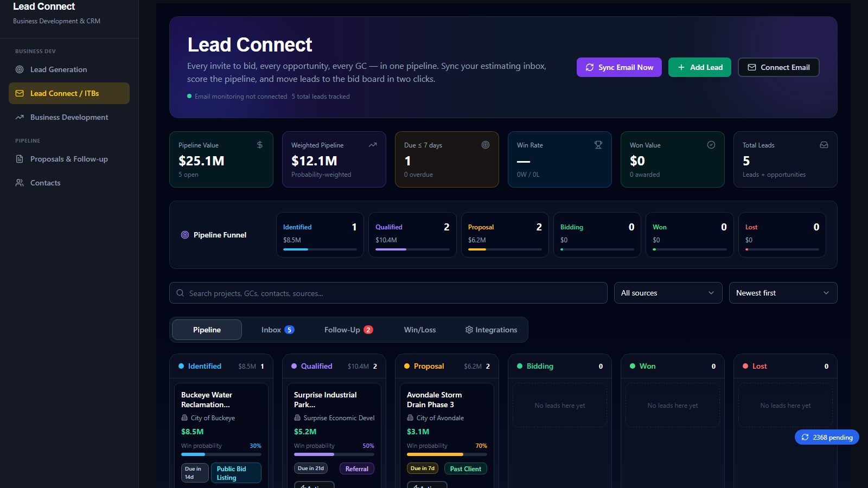Click Connect Email button
868x488 pixels.
(778, 67)
